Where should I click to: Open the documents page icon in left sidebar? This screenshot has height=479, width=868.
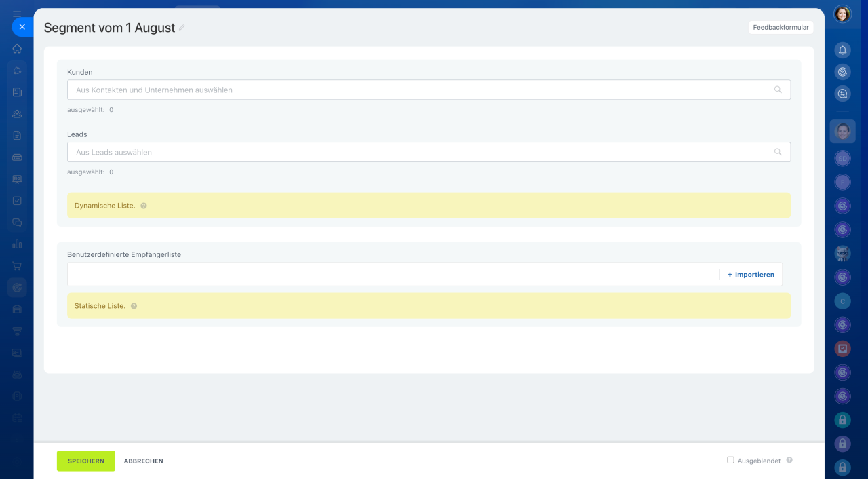pos(17,136)
